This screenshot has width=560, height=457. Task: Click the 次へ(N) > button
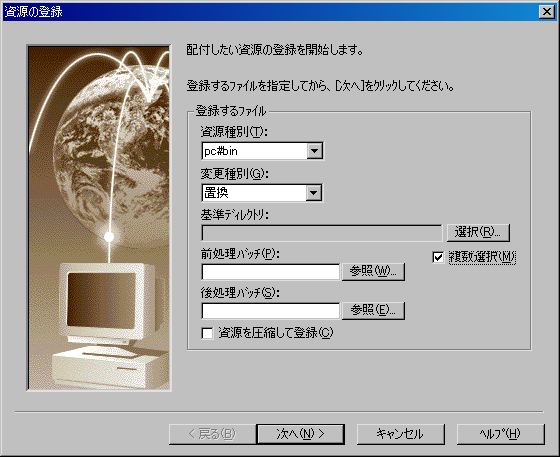coord(300,434)
